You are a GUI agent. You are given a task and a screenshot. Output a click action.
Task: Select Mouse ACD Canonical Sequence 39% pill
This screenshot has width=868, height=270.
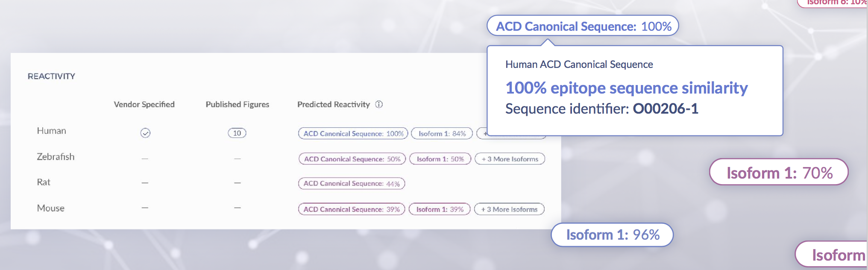point(352,209)
